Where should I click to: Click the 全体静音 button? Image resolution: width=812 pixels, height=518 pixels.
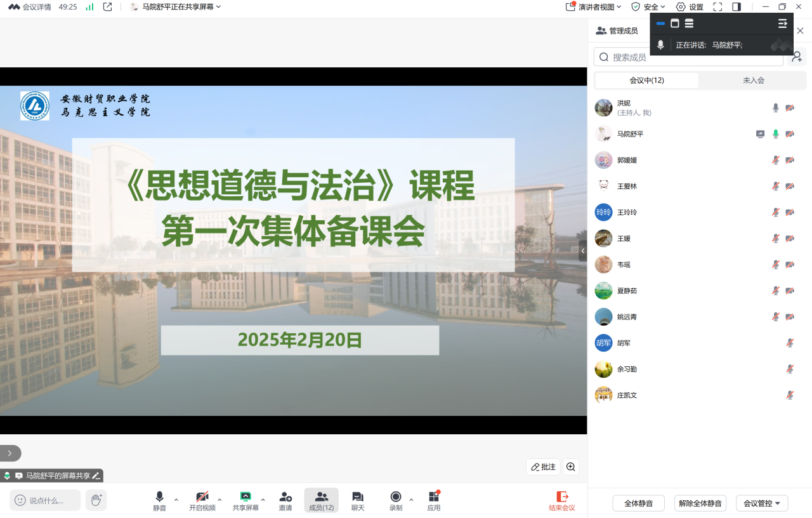click(638, 503)
